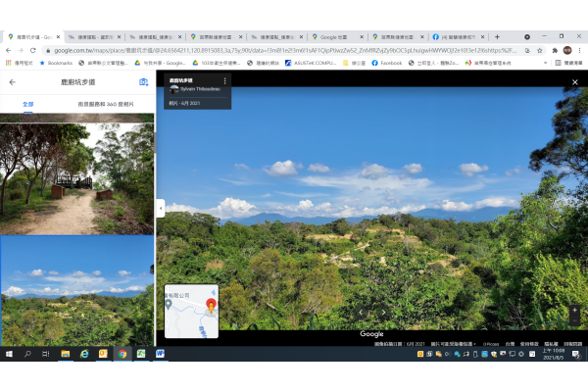Show the previous photo with left chevron
The height and width of the screenshot is (392, 588).
click(361, 312)
